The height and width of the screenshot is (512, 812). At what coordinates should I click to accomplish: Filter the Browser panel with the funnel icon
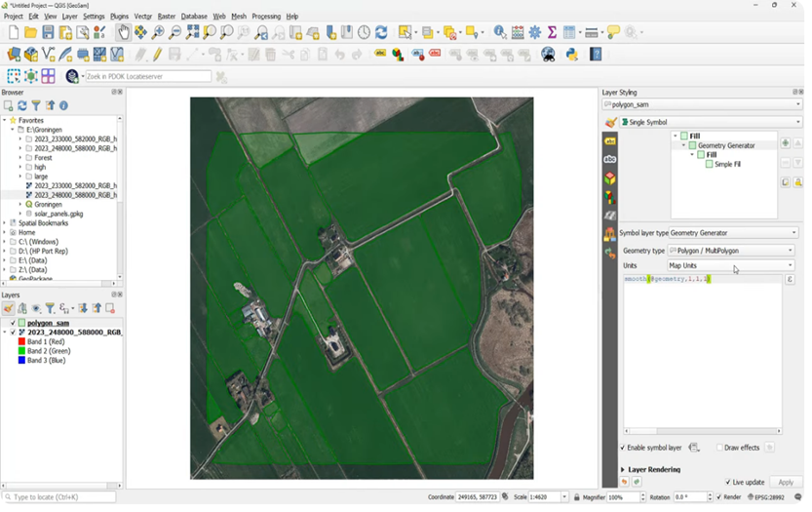(x=36, y=105)
